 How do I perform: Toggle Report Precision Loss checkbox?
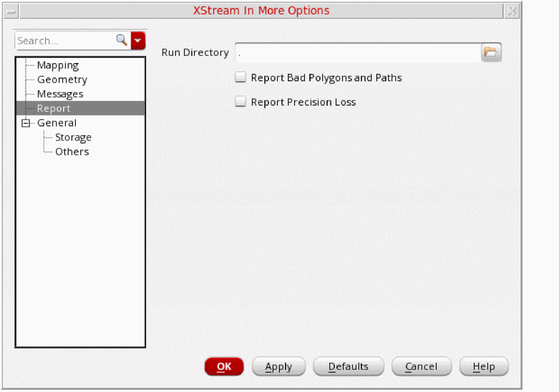point(241,102)
